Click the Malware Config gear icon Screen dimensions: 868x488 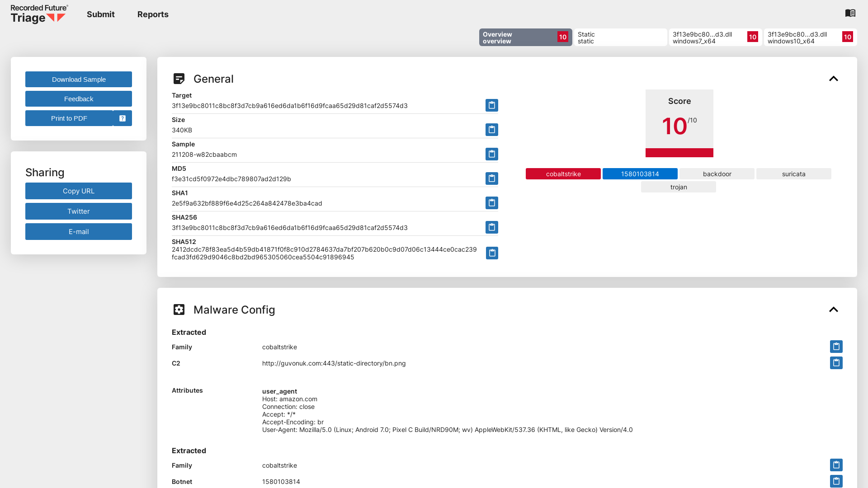click(179, 310)
